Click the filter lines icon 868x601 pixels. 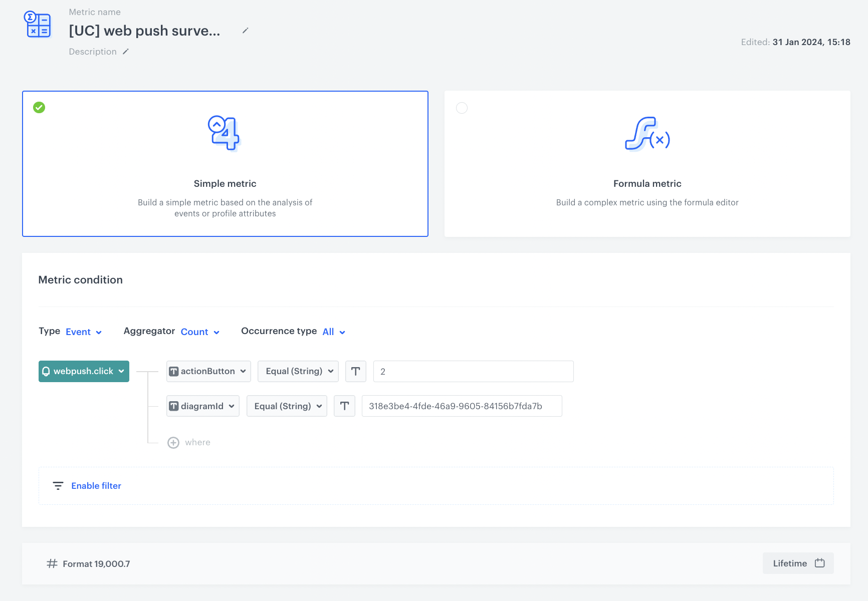coord(58,486)
